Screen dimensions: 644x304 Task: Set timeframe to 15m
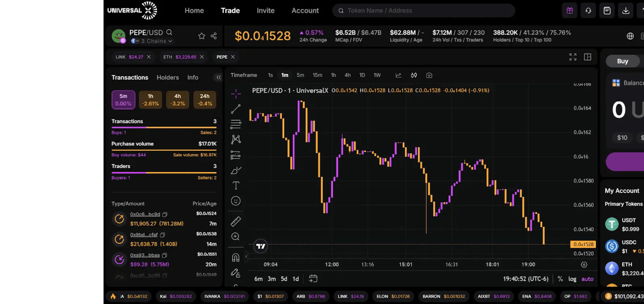[317, 75]
